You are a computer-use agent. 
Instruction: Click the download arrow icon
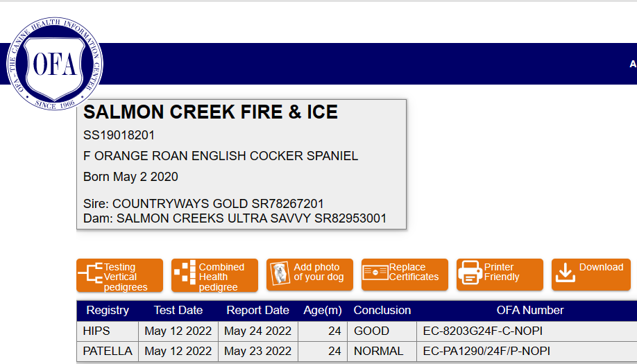pyautogui.click(x=565, y=272)
